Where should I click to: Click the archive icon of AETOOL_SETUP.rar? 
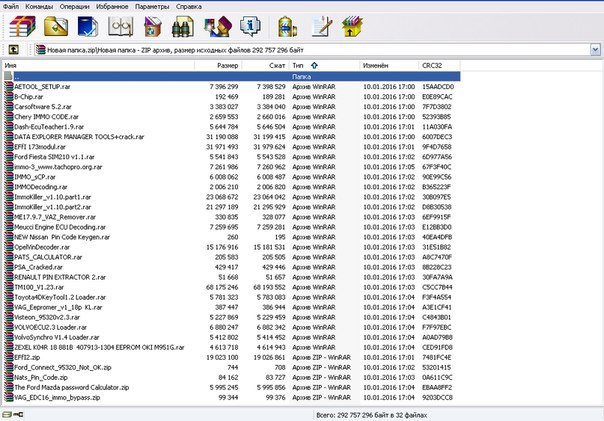click(8, 87)
